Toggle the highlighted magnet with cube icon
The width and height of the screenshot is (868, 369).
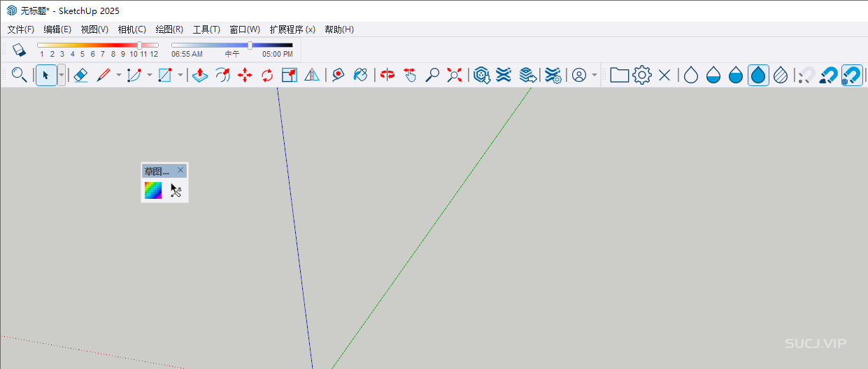pos(851,75)
